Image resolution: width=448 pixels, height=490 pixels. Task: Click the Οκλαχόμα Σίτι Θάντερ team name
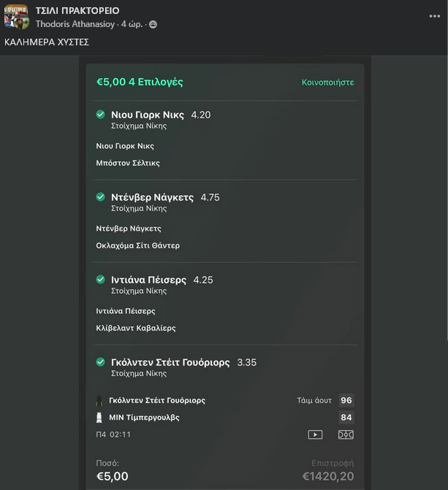click(x=137, y=245)
